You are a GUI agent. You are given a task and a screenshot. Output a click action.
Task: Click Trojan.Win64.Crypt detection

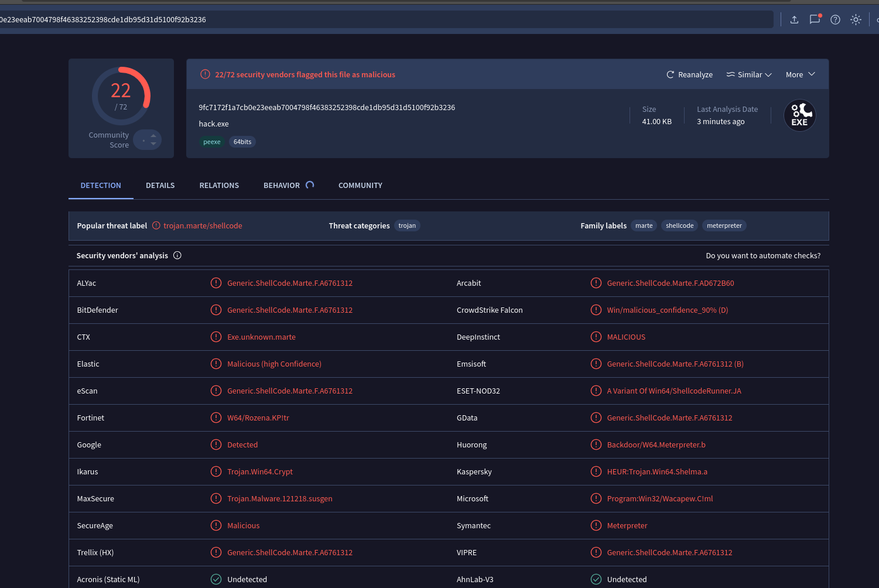click(x=260, y=471)
